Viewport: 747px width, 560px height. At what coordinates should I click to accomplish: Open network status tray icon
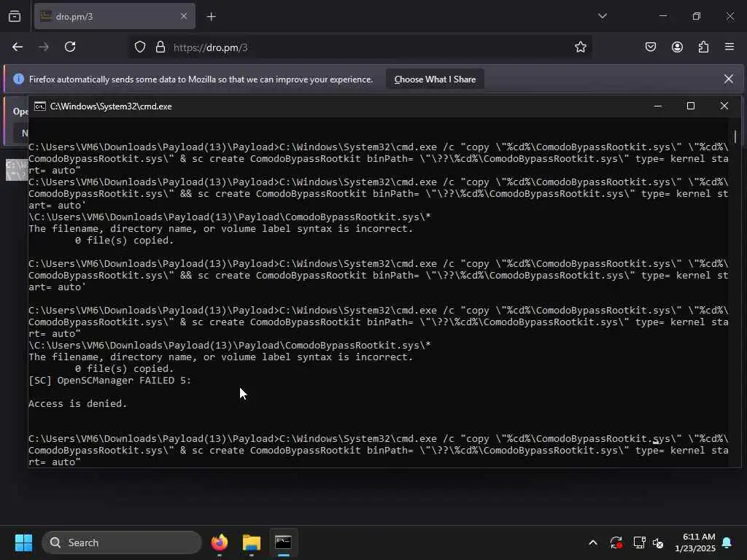pos(639,542)
